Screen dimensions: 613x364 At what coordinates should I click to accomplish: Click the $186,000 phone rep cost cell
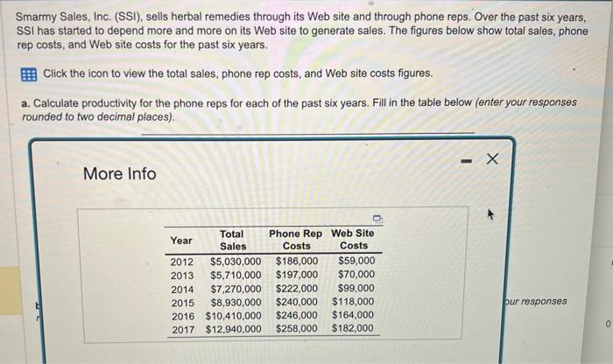click(297, 261)
